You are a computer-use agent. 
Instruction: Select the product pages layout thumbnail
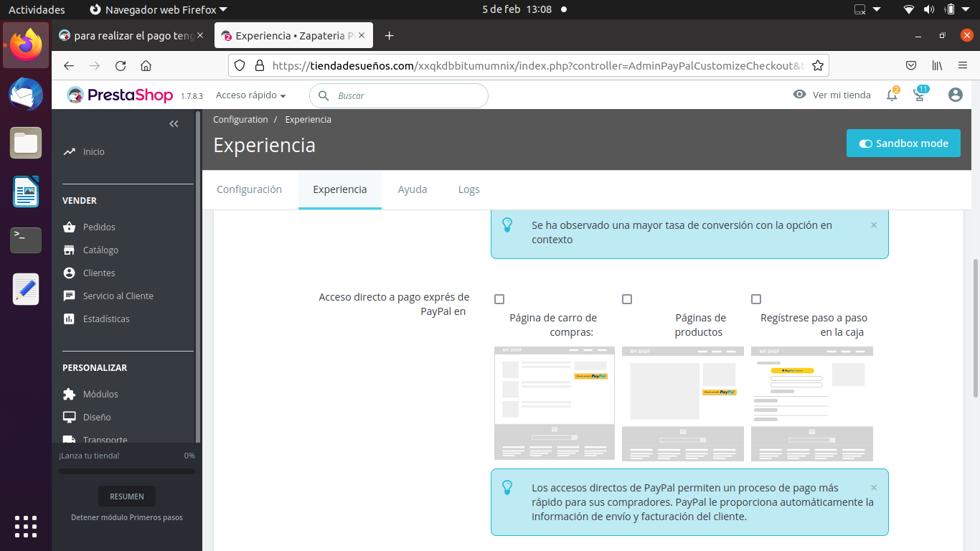tap(683, 403)
